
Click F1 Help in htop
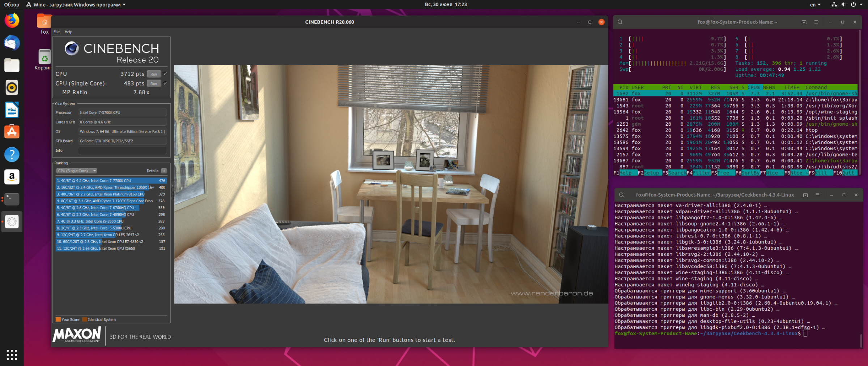tap(626, 173)
